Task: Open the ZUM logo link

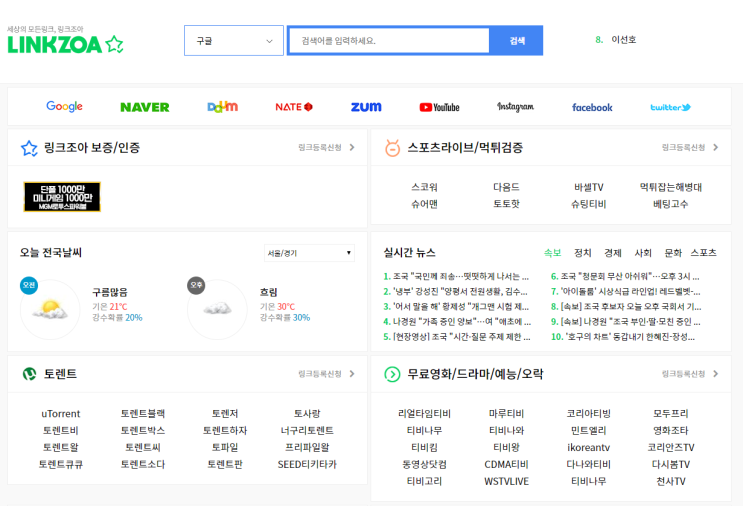Action: (366, 107)
